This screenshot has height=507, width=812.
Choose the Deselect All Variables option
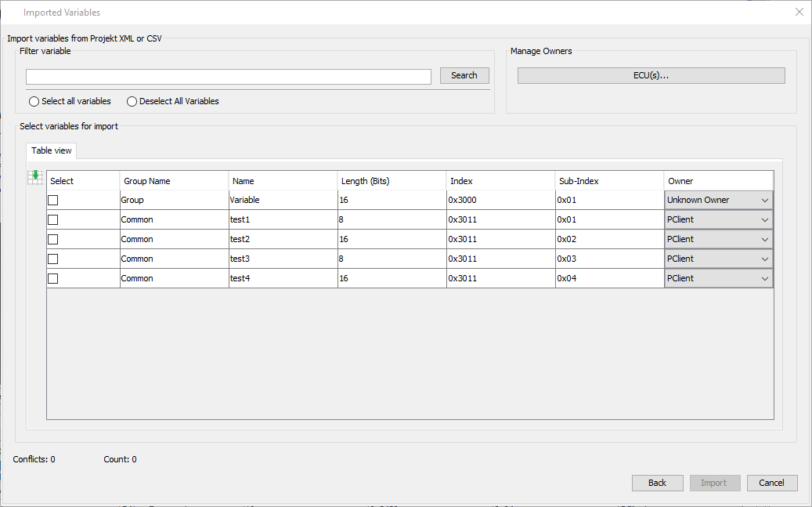[x=132, y=101]
